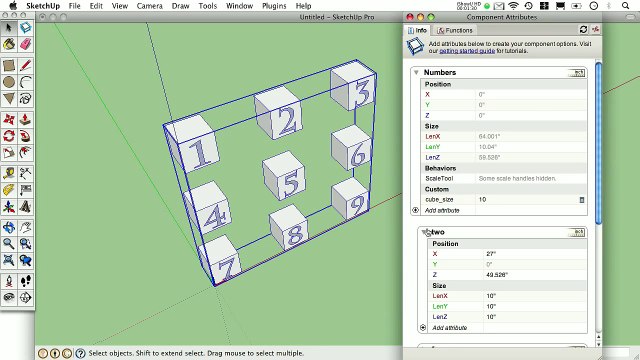This screenshot has width=640, height=360.
Task: Open Spotlight search in the menu bar
Action: tap(625, 6)
